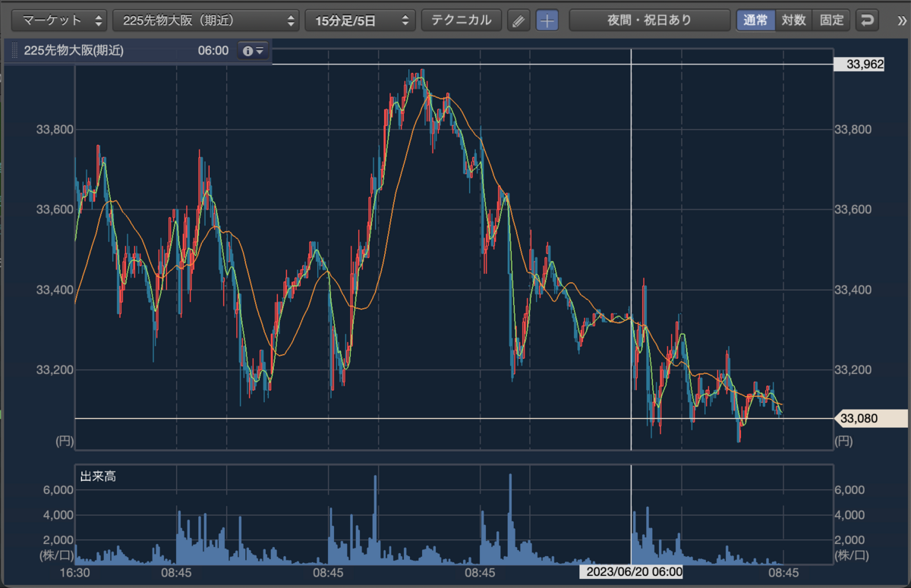Select the pencil drawing tool
Viewport: 911px width, 588px height.
point(519,20)
